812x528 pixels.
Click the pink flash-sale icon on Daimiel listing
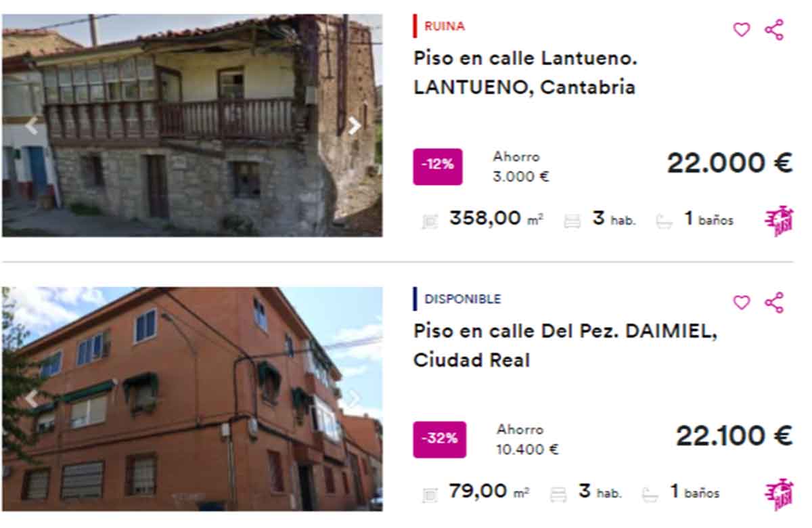(x=780, y=494)
